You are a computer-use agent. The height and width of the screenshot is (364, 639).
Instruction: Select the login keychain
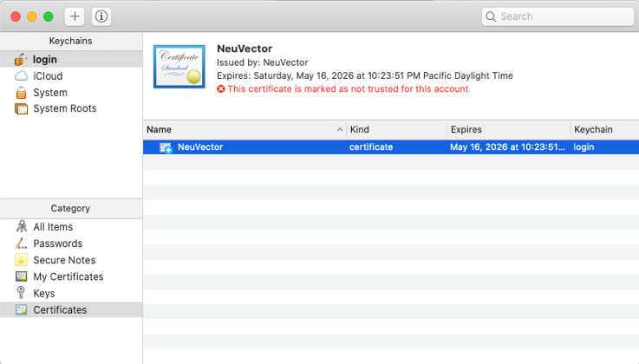[44, 60]
